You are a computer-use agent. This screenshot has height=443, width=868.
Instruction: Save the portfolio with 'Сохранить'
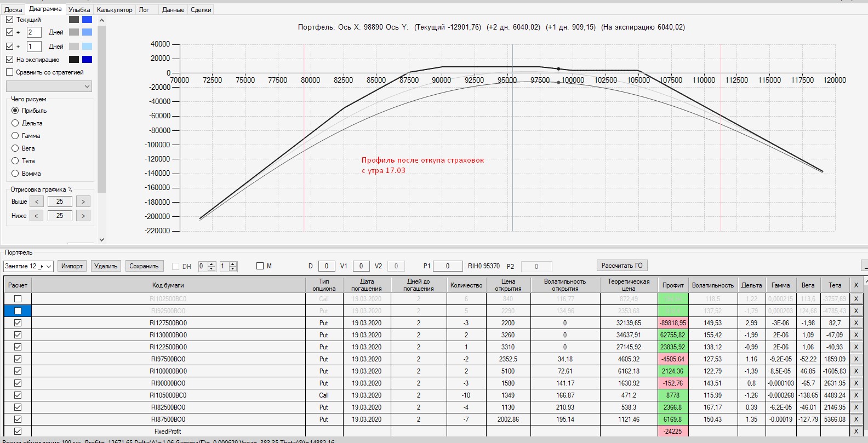click(x=144, y=266)
